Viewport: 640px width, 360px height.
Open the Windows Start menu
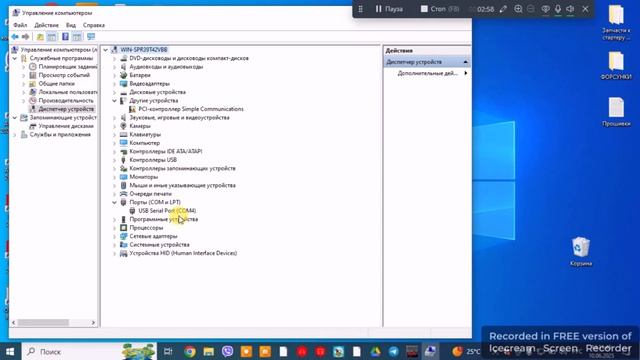click(x=10, y=351)
